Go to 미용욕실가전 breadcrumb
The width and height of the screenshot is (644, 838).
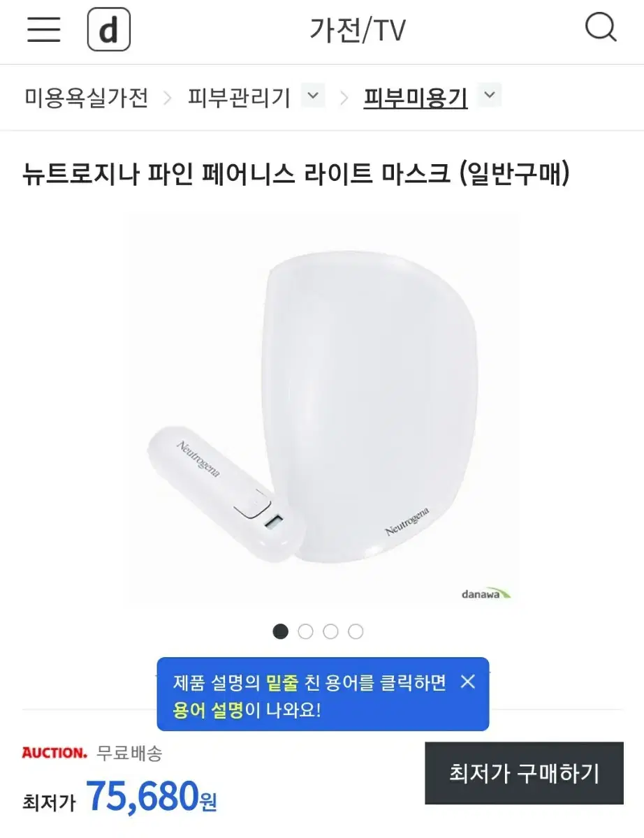pos(87,97)
